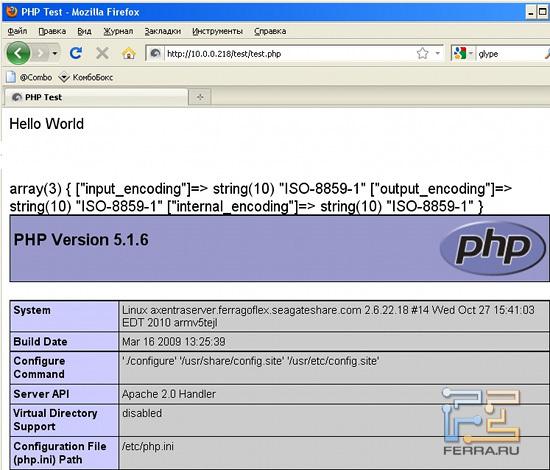
Task: Select the PHP Test tab
Action: coord(96,97)
